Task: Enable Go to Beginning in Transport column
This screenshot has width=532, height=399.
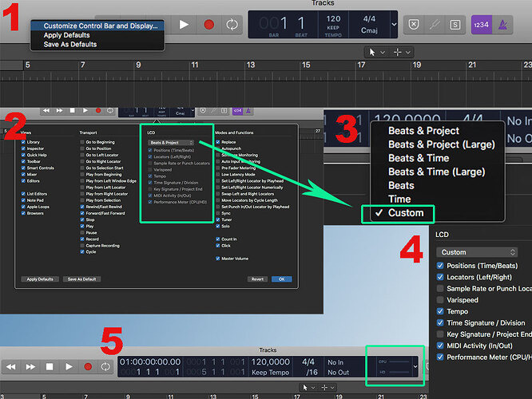Action: [82, 142]
